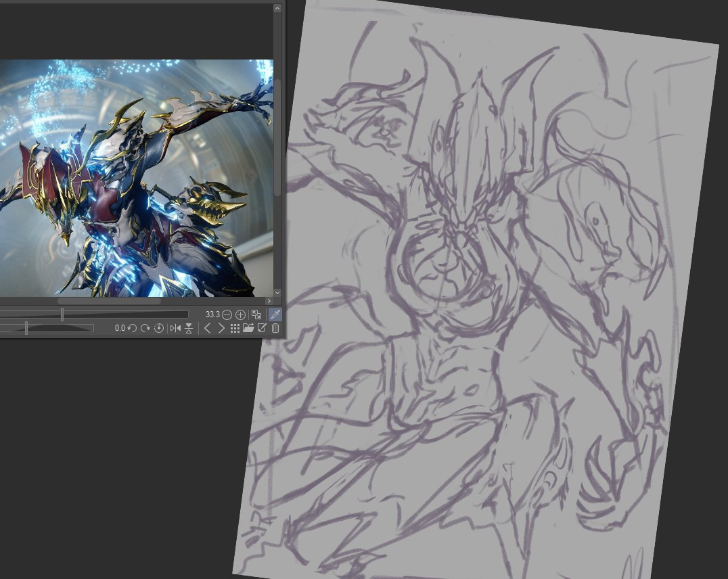Click the Sub View scroll right arrow
The height and width of the screenshot is (579, 728).
[269, 301]
